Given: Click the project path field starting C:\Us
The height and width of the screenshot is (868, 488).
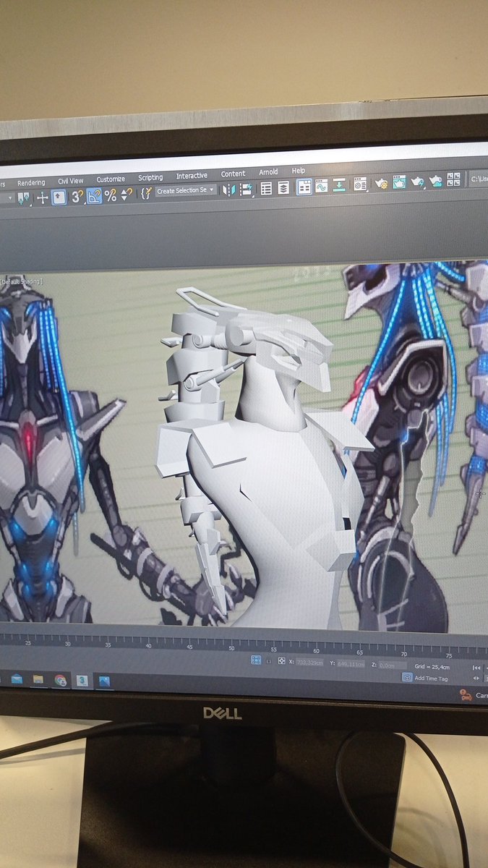Looking at the screenshot, I should tap(479, 178).
